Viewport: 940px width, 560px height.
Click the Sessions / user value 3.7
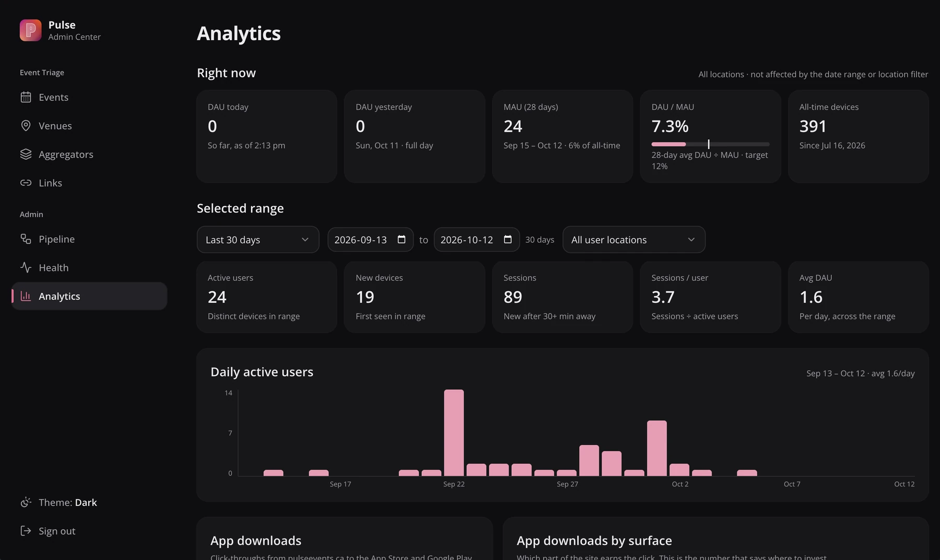(663, 297)
